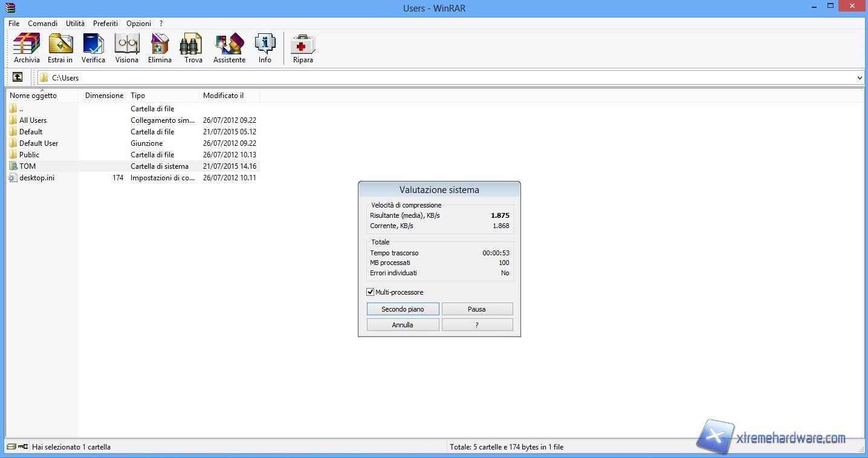This screenshot has height=458, width=868.
Task: Select the Estrai in tool
Action: [60, 48]
